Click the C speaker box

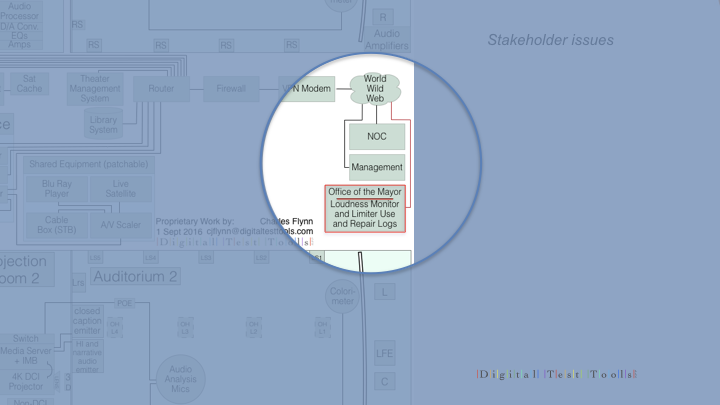tap(384, 382)
